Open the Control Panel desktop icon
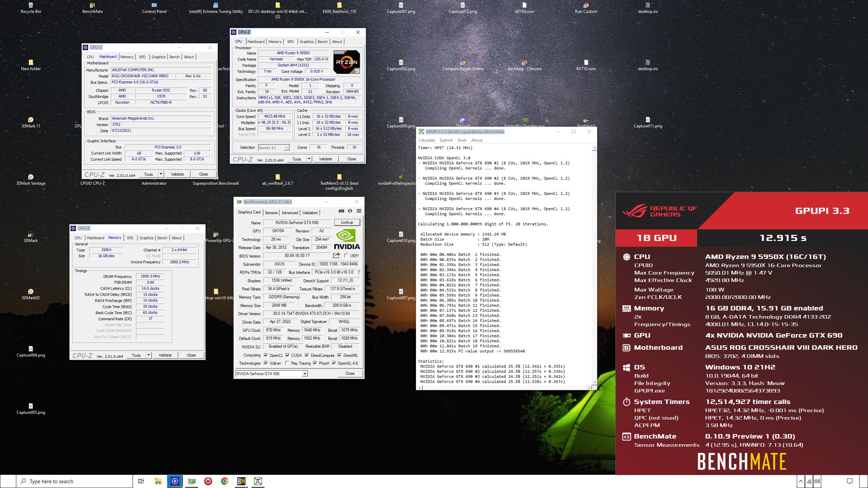The image size is (868, 488). (154, 8)
